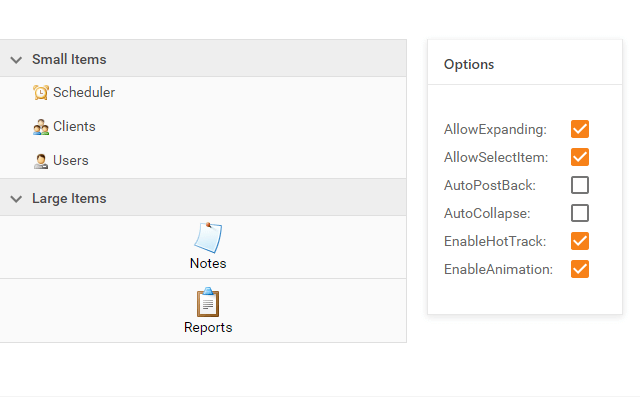Viewport: 640px width, 400px height.
Task: Disable the EnableHotTrack checkbox
Action: 580,241
